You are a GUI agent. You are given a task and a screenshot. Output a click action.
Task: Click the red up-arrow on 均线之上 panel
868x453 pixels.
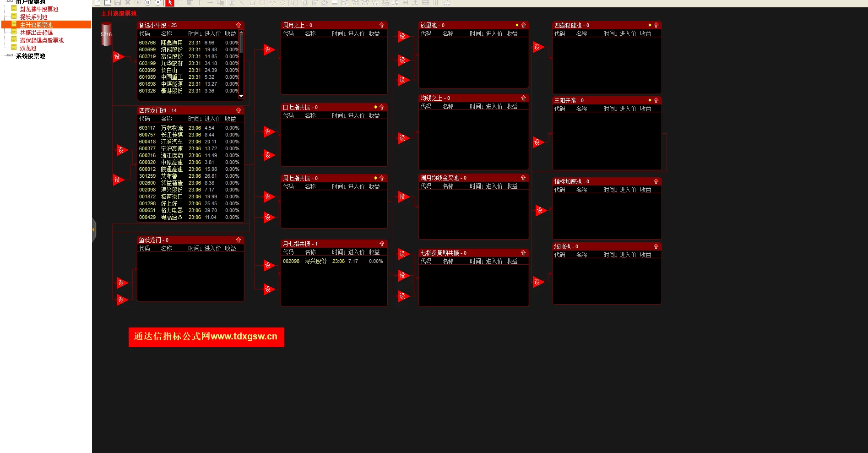point(523,98)
